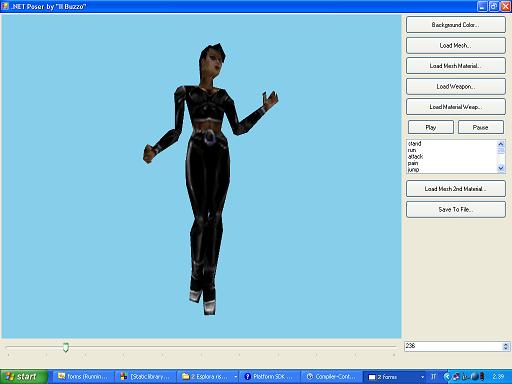The height and width of the screenshot is (384, 512).
Task: Click Load Mesh 2nd Material button
Action: point(456,189)
